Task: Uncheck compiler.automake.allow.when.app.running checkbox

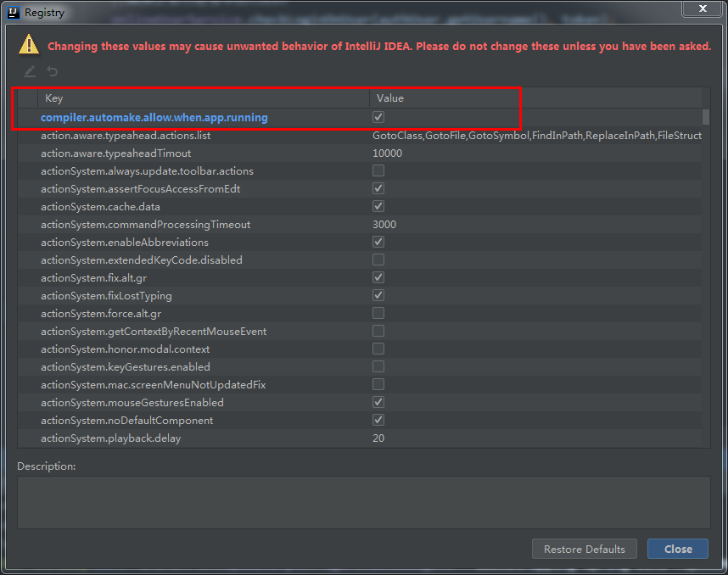Action: coord(378,117)
